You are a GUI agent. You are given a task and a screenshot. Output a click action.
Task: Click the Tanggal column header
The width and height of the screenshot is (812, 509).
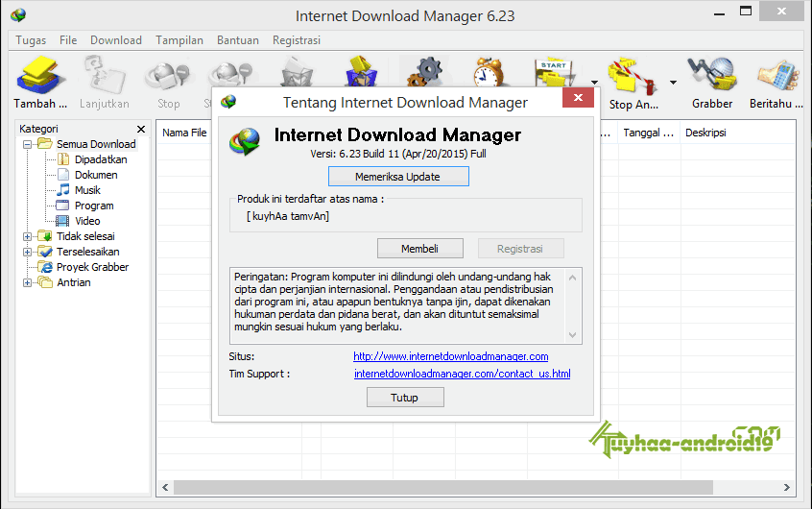[x=649, y=133]
